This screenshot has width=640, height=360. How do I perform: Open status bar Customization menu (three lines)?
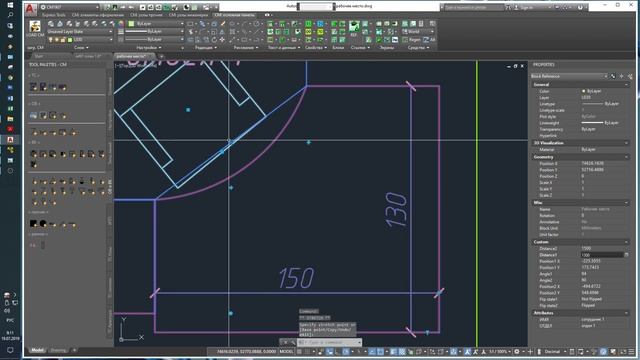632,351
